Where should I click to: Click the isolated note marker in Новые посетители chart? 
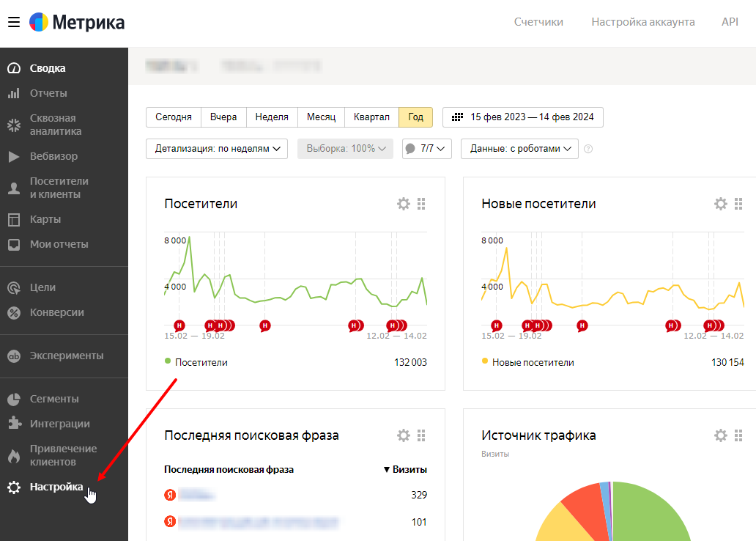click(582, 325)
